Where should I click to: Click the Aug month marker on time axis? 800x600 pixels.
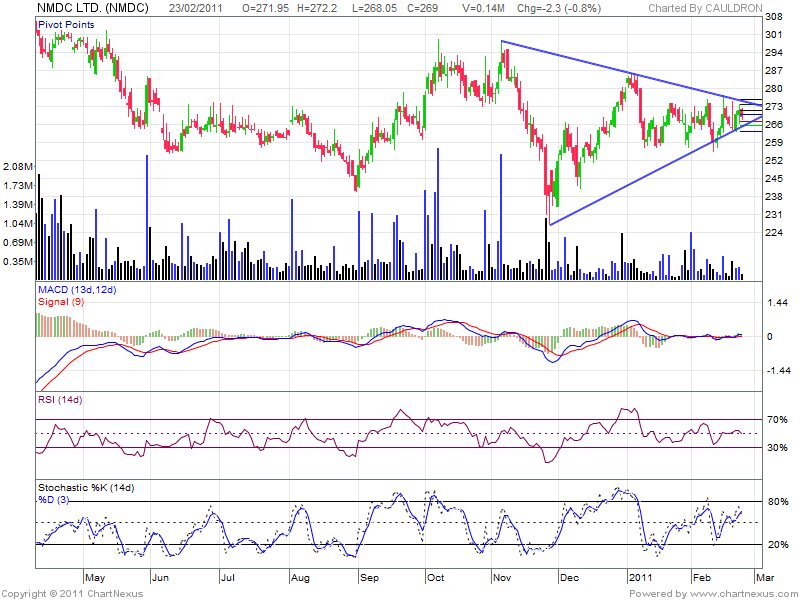click(298, 578)
